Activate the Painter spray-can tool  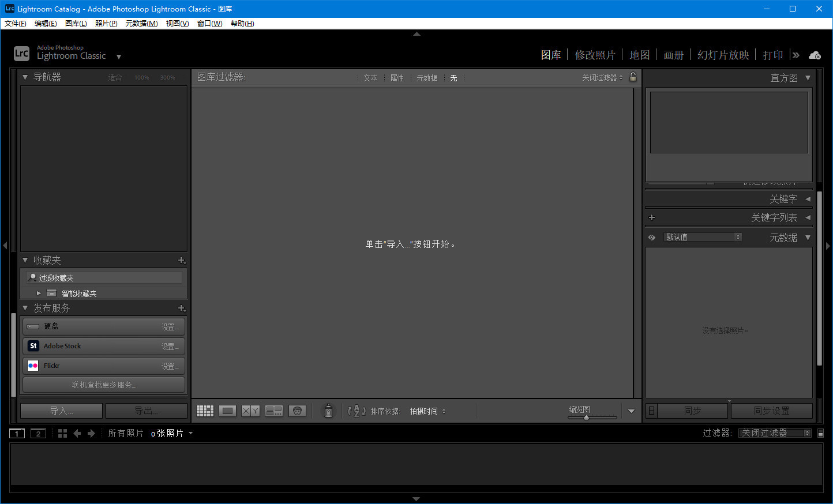[x=328, y=411]
